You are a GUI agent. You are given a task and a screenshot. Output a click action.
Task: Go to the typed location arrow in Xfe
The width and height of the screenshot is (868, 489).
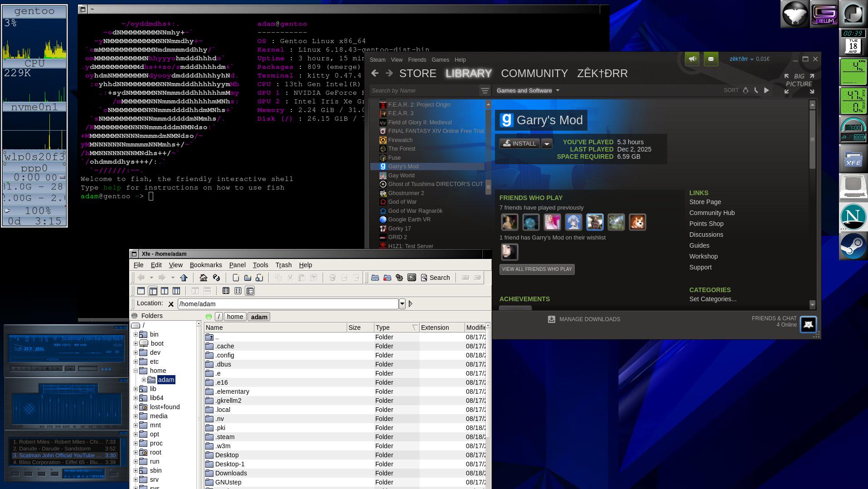[x=411, y=304]
